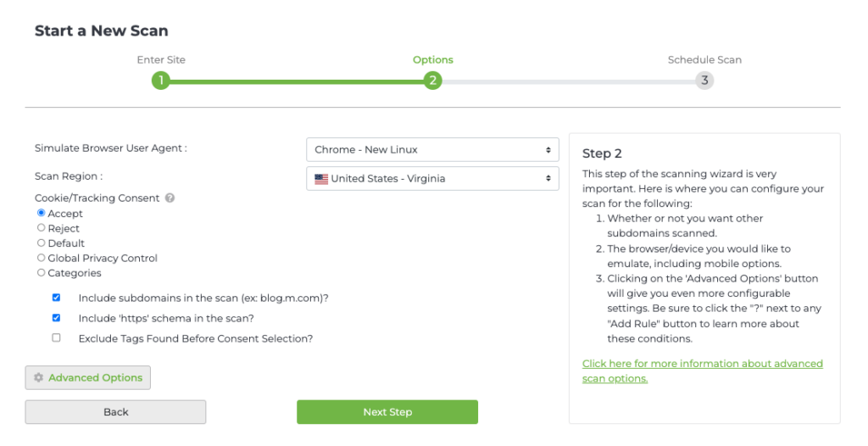This screenshot has height=446, width=868.
Task: Go to the Schedule Scan step label
Action: pos(704,60)
